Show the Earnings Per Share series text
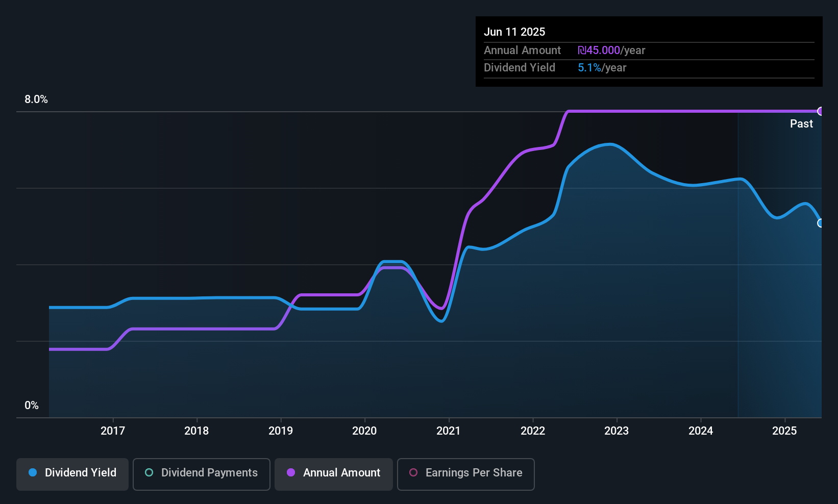Viewport: 838px width, 504px height. (x=474, y=473)
